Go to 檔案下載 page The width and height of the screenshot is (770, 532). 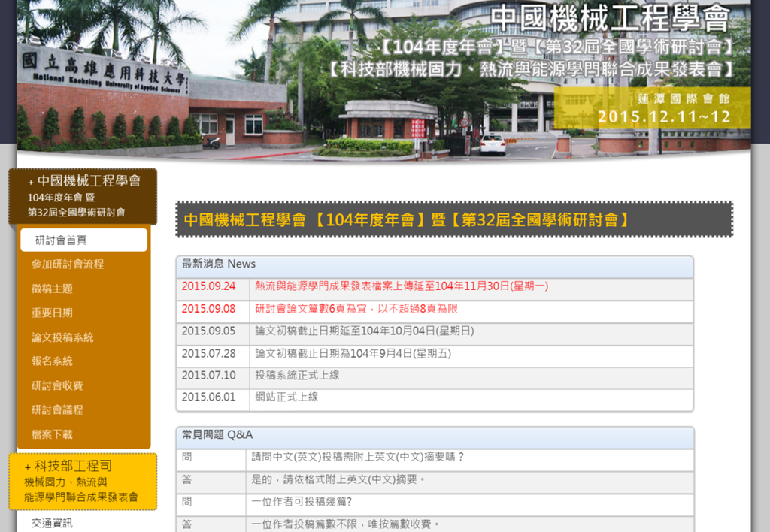tap(52, 434)
